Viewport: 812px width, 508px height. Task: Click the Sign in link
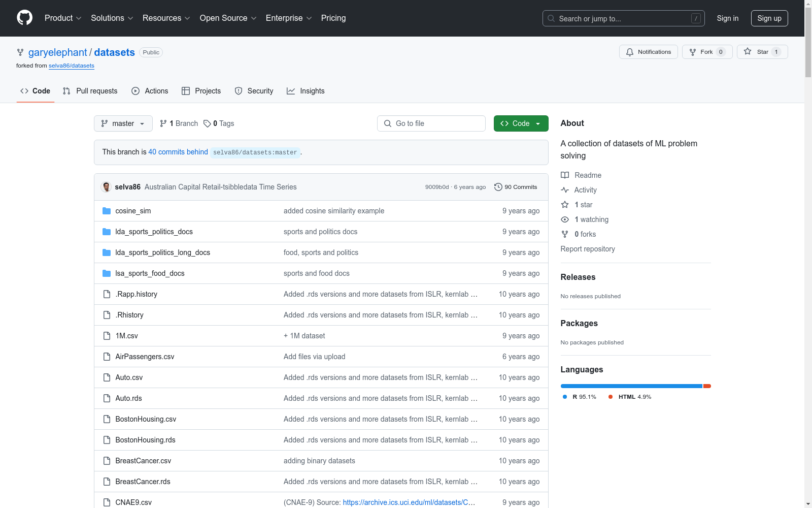(728, 18)
